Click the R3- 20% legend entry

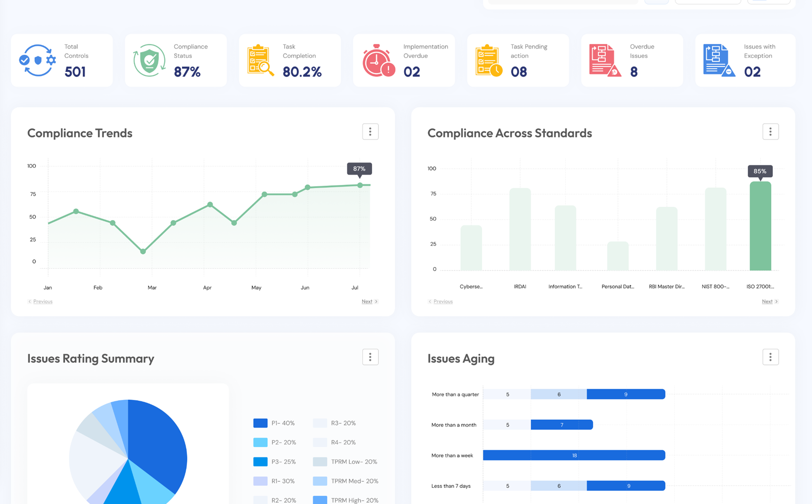335,423
